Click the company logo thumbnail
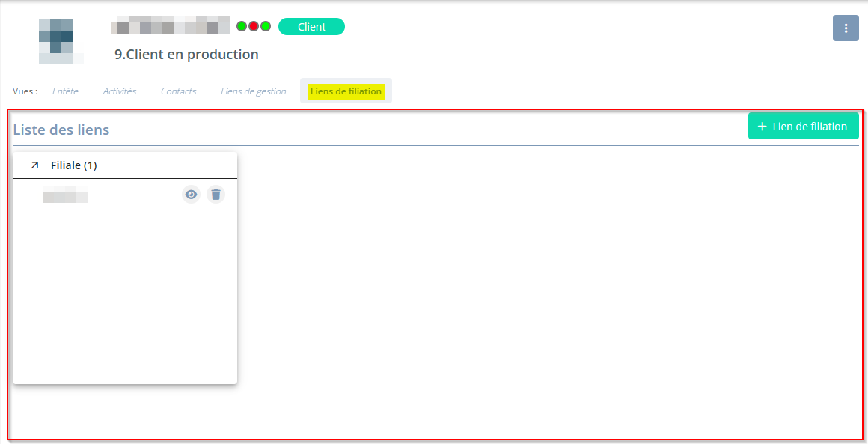The height and width of the screenshot is (444, 868). [56, 41]
